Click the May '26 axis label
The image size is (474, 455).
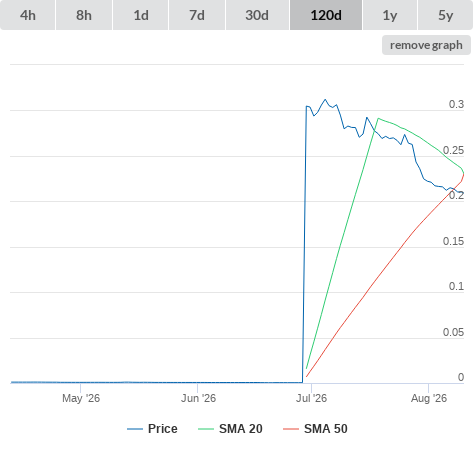81,398
